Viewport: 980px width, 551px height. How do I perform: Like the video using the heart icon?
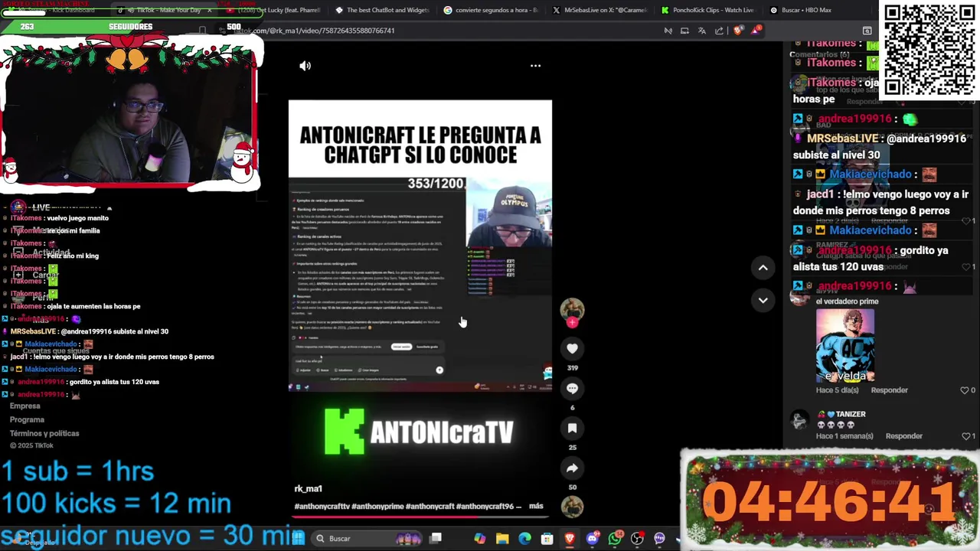coord(572,348)
